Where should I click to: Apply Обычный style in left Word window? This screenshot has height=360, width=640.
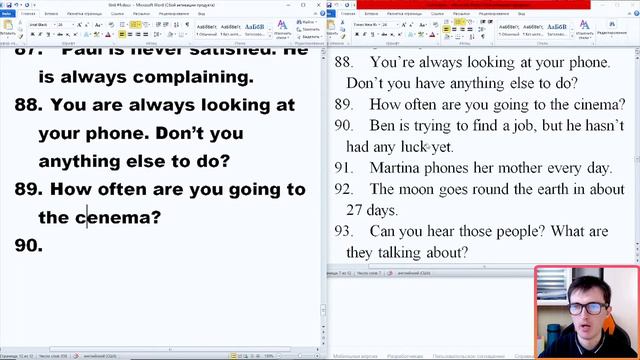(x=207, y=30)
